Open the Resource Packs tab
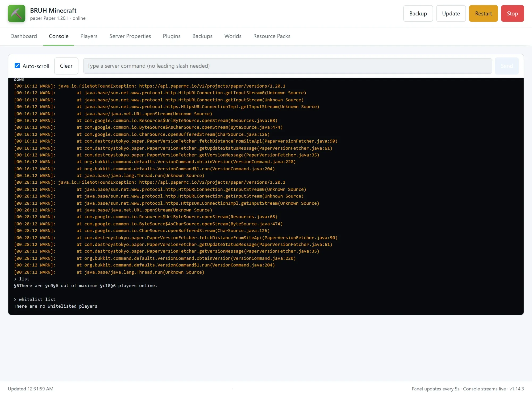This screenshot has width=532, height=396. 272,36
